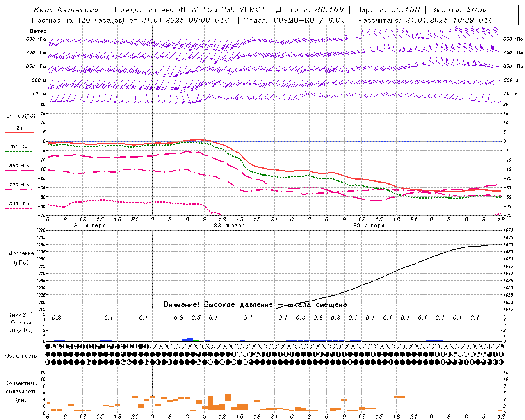Screen dimensions: 525x420
Task: Select the "(мм/3ч.)" precipitation unit label
Action: [x=21, y=315]
